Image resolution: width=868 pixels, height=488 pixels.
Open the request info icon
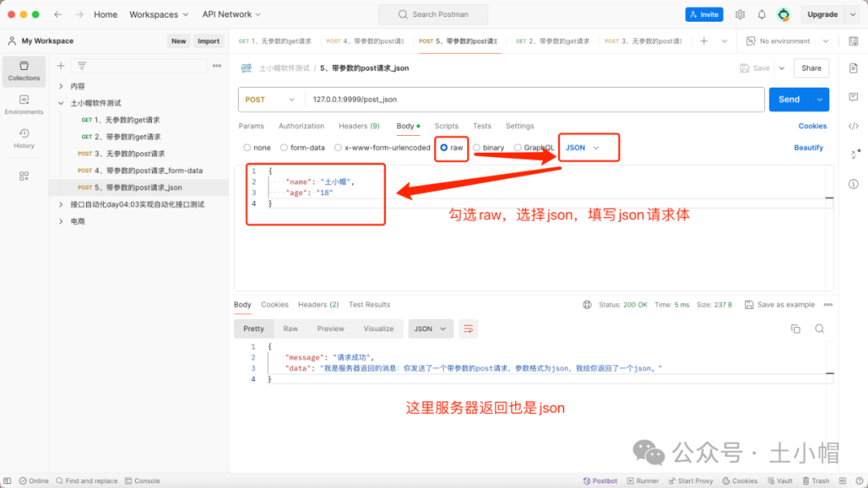[x=854, y=184]
